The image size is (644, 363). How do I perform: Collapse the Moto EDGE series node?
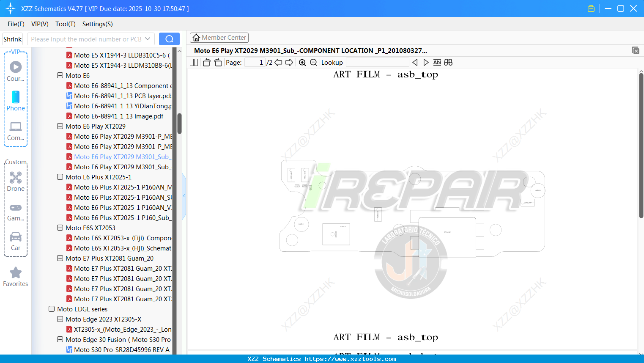tap(51, 309)
